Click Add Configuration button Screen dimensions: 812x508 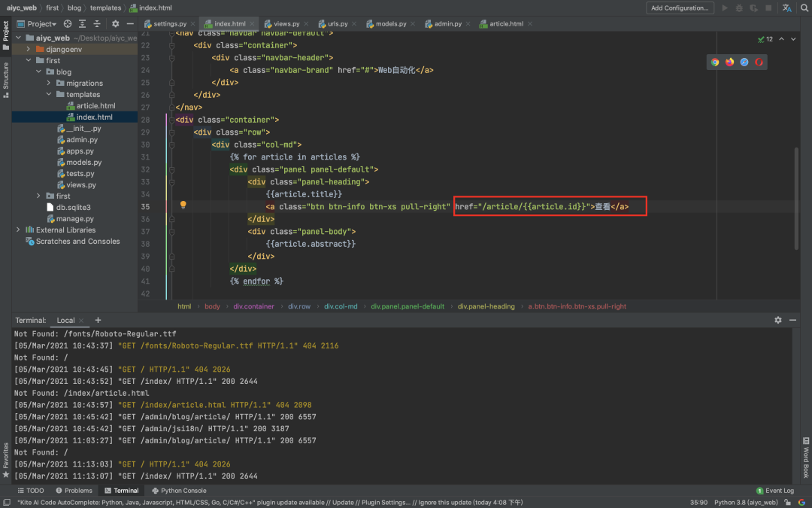[x=680, y=8]
